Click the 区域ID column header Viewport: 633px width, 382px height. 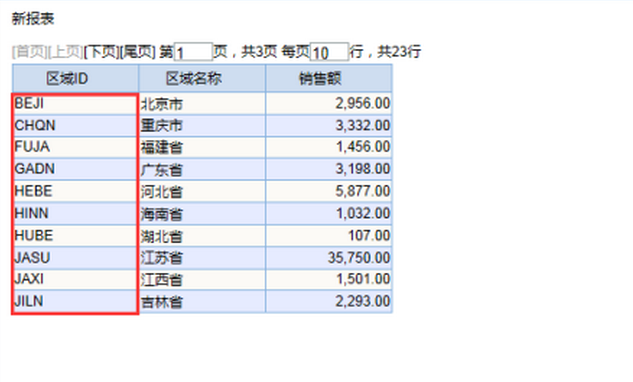(75, 78)
